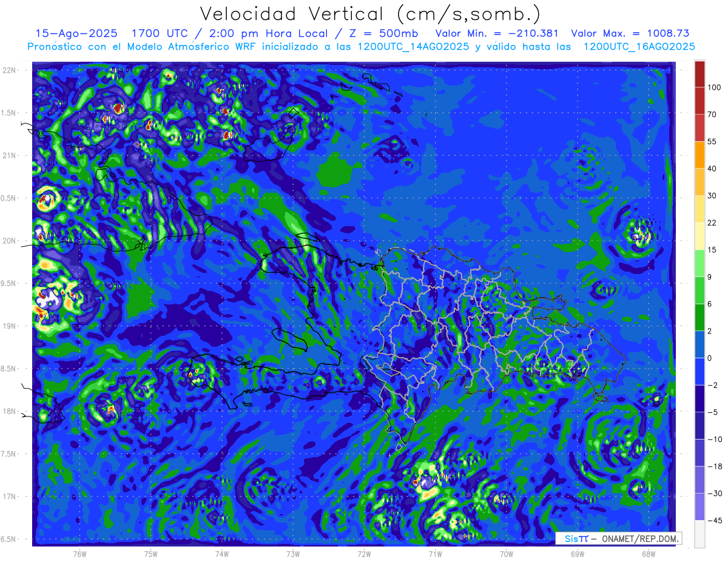Viewport: 728px width, 562px height.
Task: Pick the dark red swatch above 100
Action: tap(699, 74)
